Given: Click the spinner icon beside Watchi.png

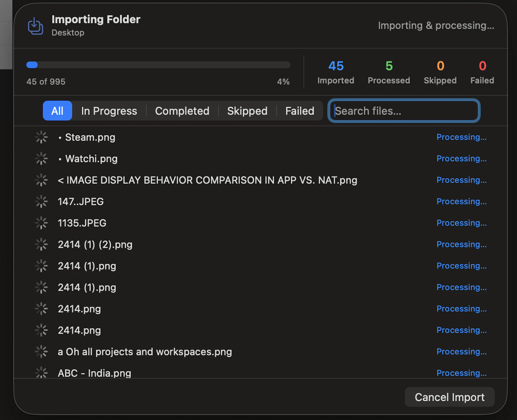Looking at the screenshot, I should (x=41, y=159).
